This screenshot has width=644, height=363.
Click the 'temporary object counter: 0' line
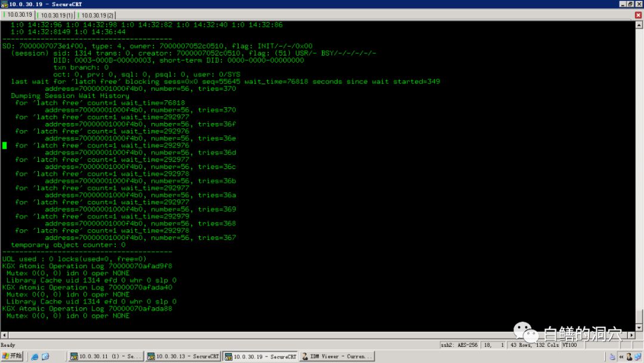(68, 245)
